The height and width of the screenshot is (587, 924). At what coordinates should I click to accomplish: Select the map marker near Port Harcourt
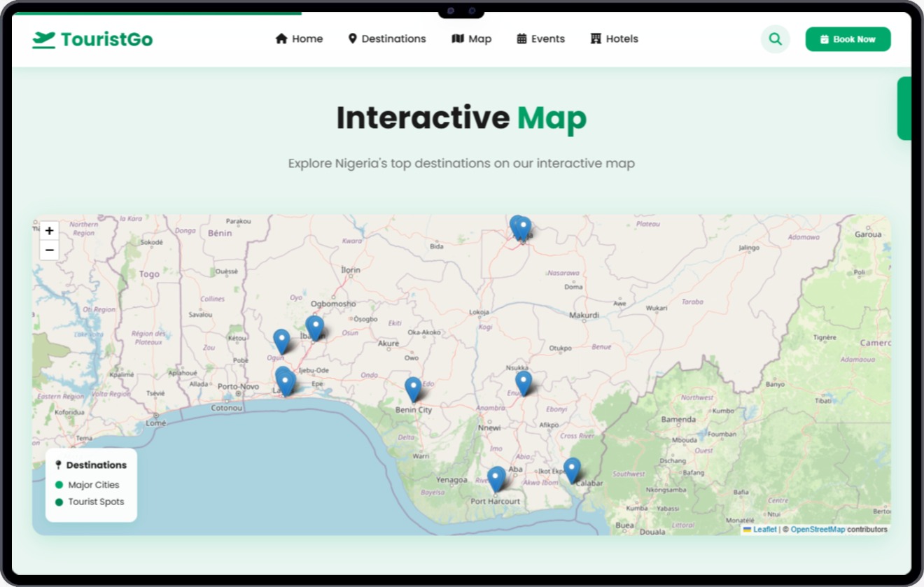coord(496,479)
